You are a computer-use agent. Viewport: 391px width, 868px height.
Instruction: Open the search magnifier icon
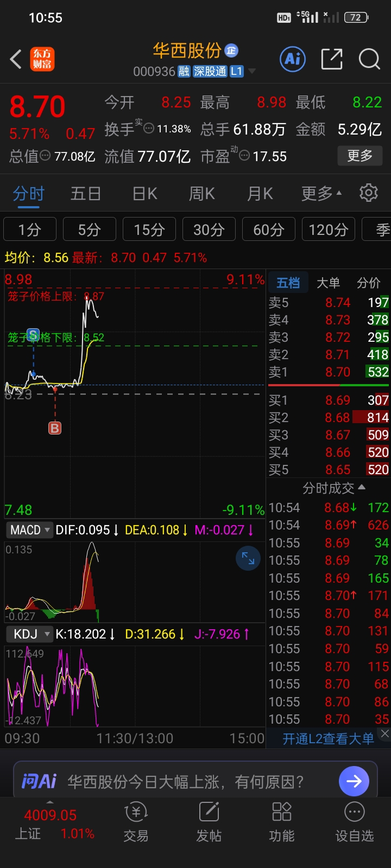369,59
